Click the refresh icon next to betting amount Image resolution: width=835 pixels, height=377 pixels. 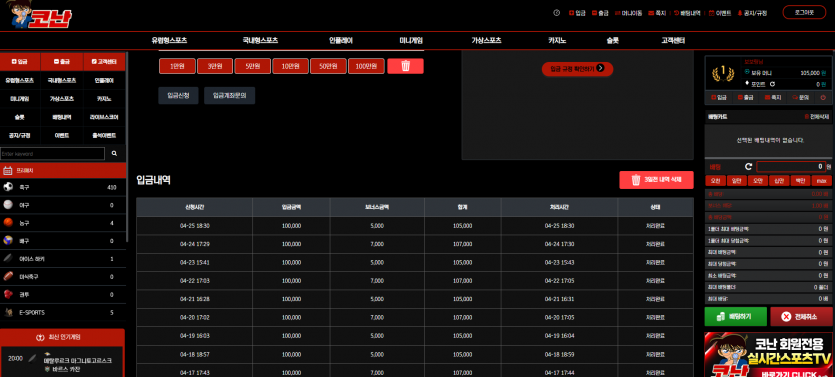point(748,167)
